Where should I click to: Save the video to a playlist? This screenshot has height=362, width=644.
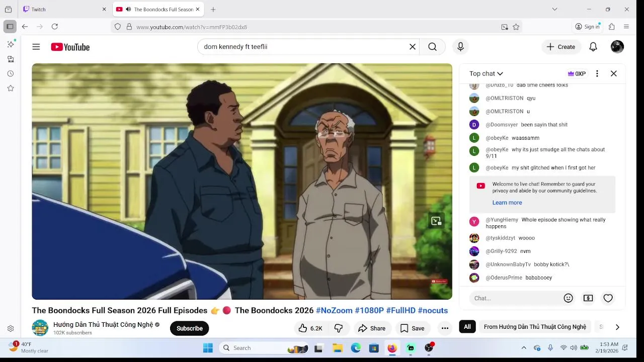(413, 328)
